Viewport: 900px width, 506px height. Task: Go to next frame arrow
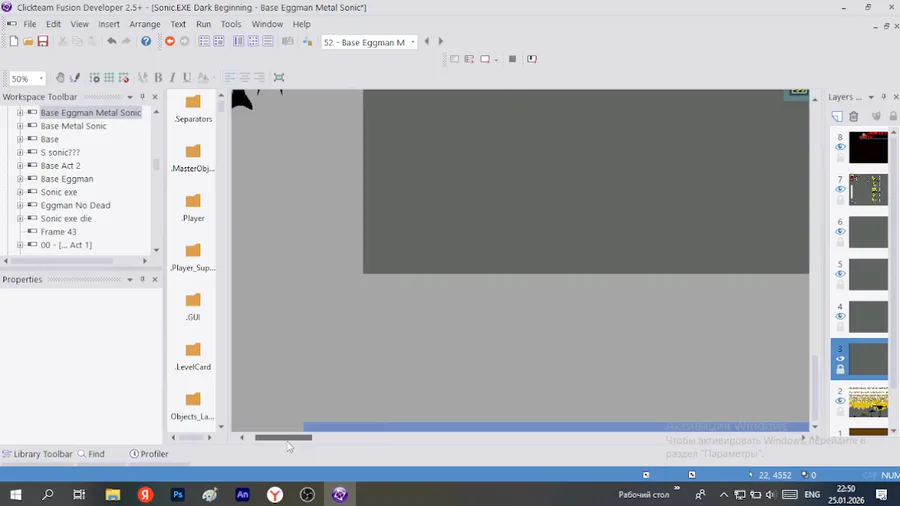441,41
